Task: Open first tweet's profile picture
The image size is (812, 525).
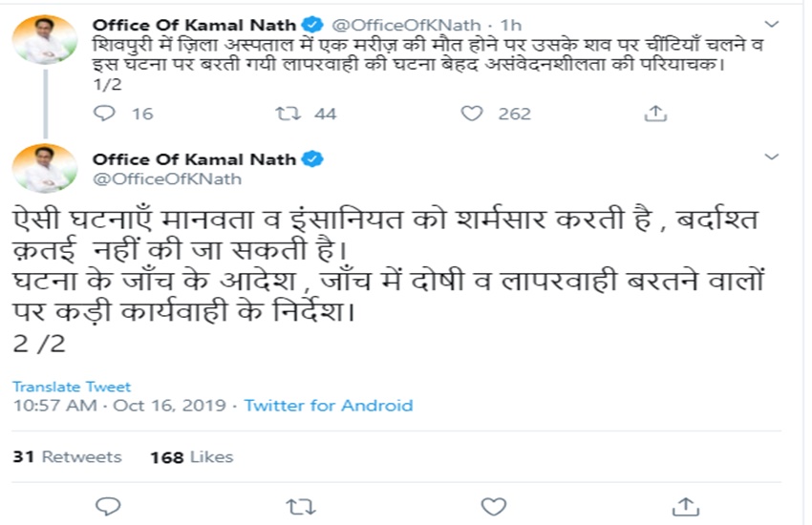Action: pos(45,40)
